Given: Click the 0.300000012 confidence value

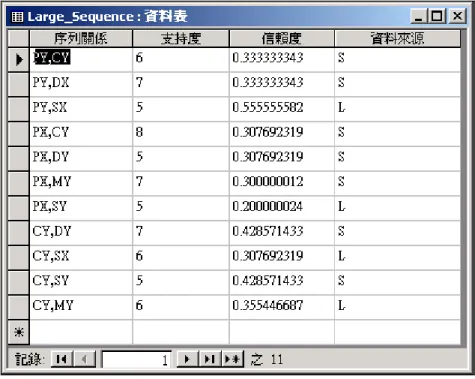Looking at the screenshot, I should click(282, 183).
